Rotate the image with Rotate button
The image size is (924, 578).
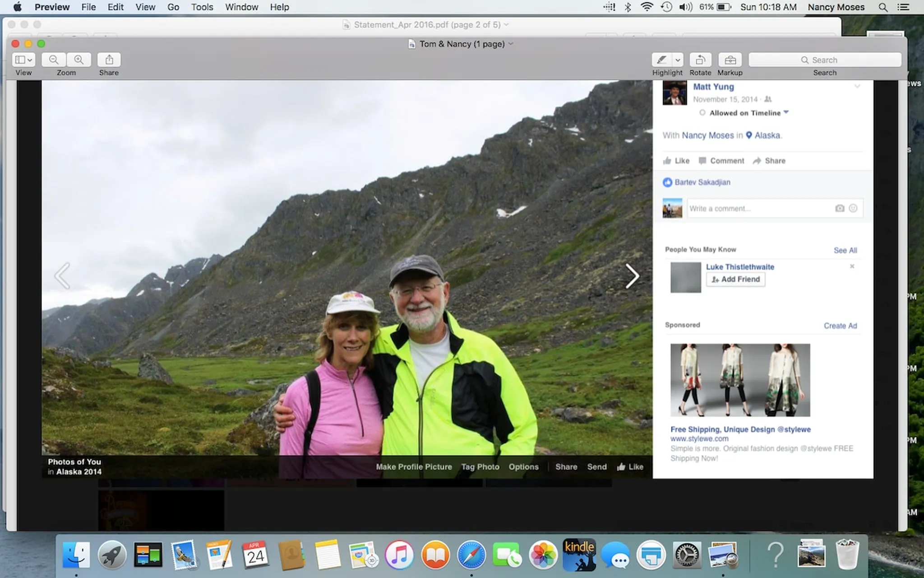point(700,60)
